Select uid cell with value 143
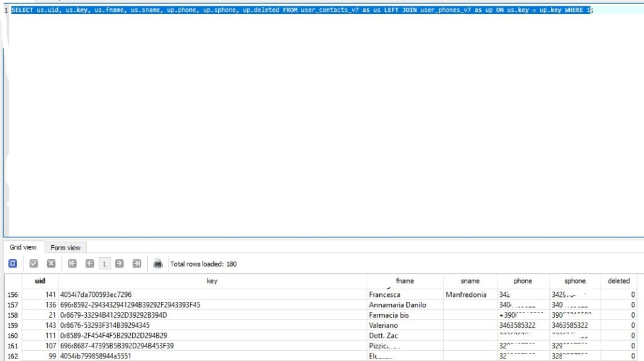 [40, 325]
